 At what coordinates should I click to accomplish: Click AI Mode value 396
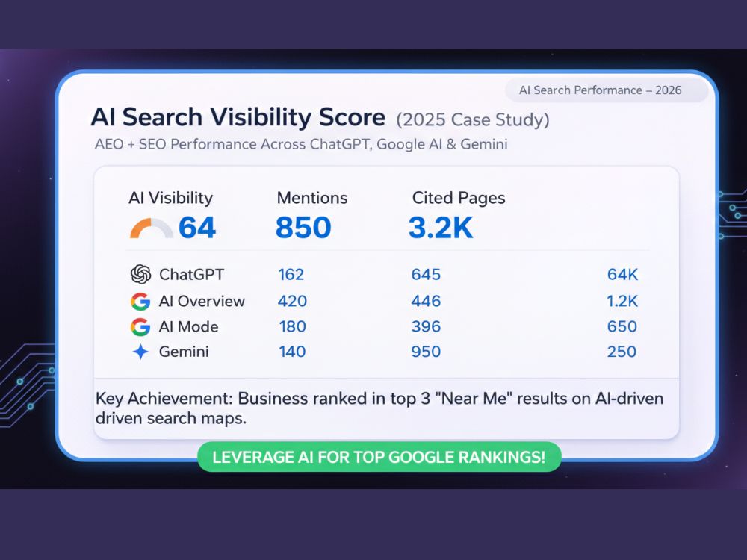point(426,327)
